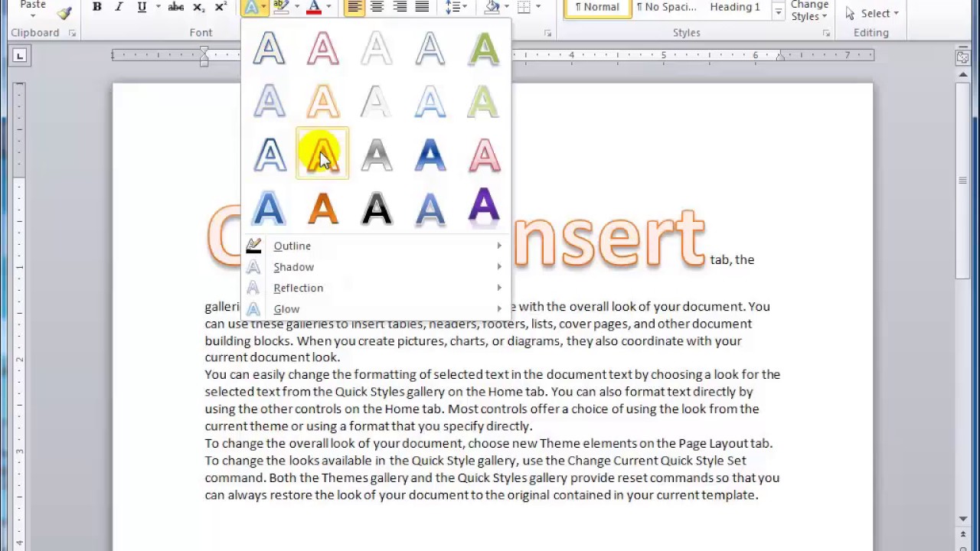This screenshot has width=980, height=551.
Task: Expand the Styles gallery More arrow
Action: [x=779, y=13]
